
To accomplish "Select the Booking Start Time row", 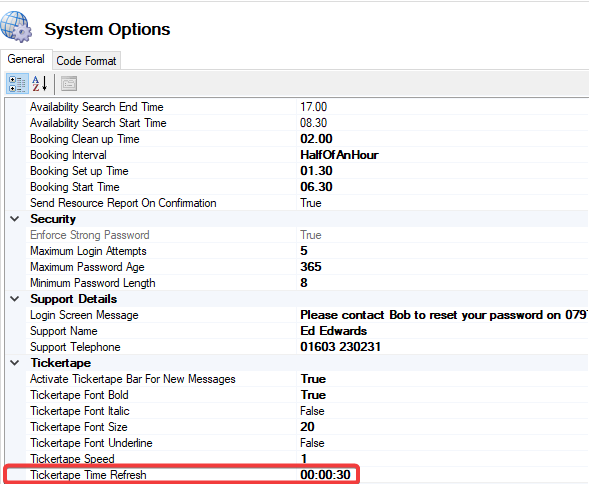I will coord(297,187).
